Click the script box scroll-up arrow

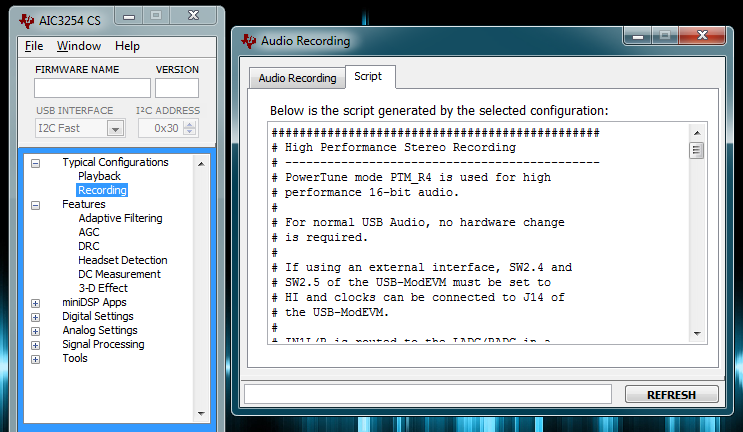(697, 133)
